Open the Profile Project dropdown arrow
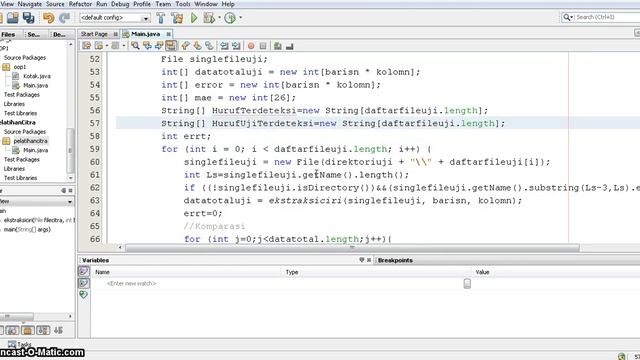 click(240, 18)
